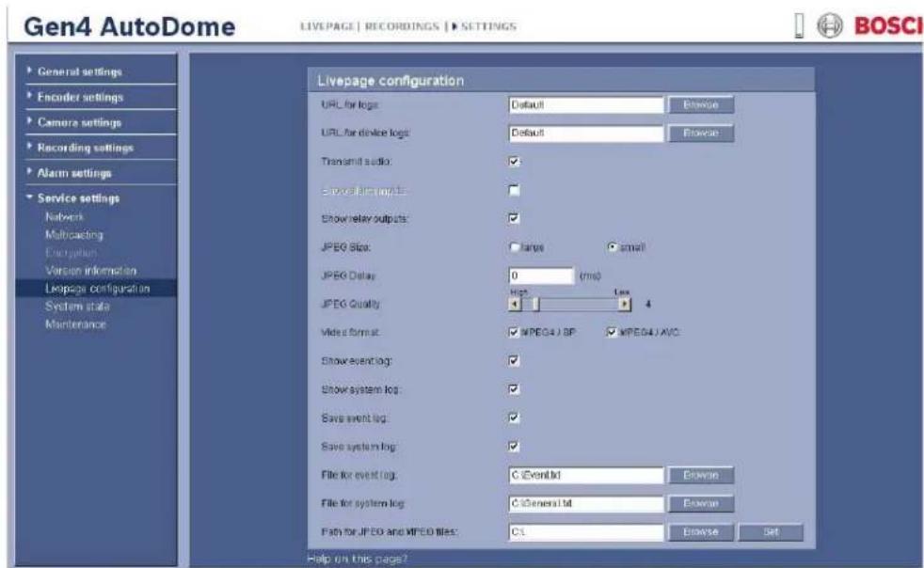Open the SETTINGS top navigation item

click(x=488, y=26)
